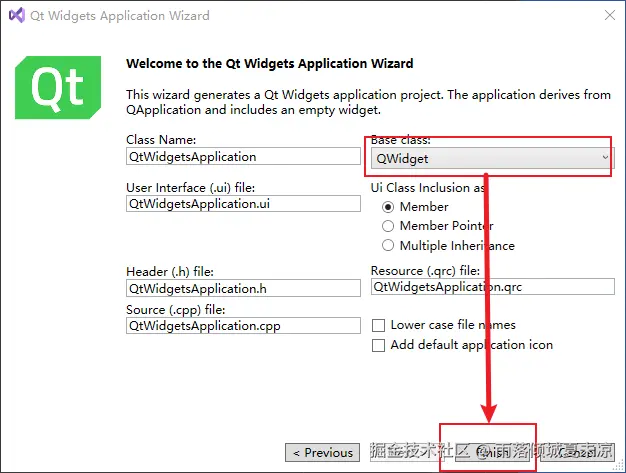Viewport: 626px width, 473px height.
Task: Click the Class Name input field
Action: (243, 156)
